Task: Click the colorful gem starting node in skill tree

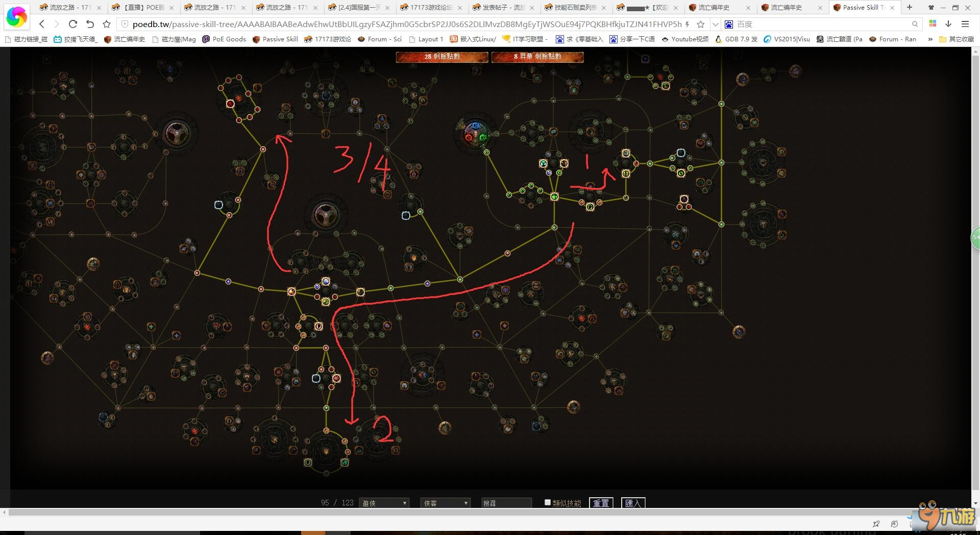Action: pyautogui.click(x=476, y=133)
